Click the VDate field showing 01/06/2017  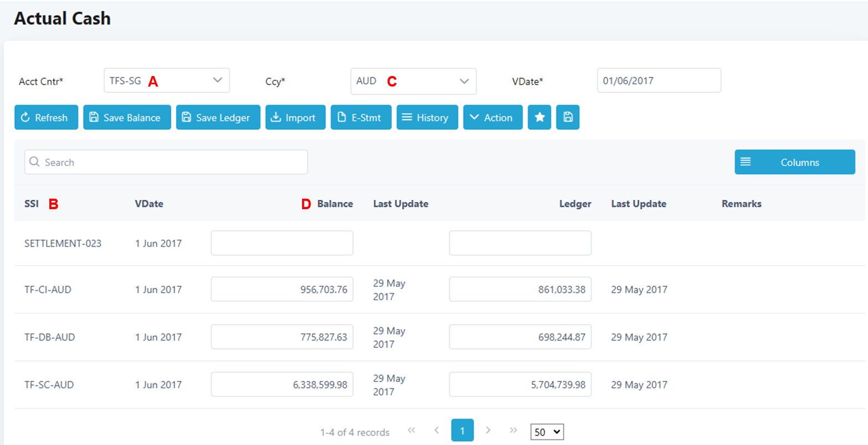tap(658, 80)
